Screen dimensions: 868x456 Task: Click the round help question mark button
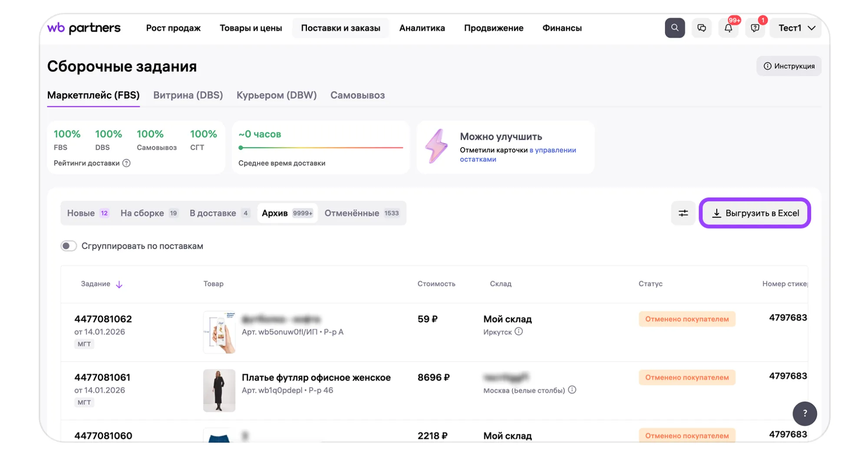(x=804, y=413)
